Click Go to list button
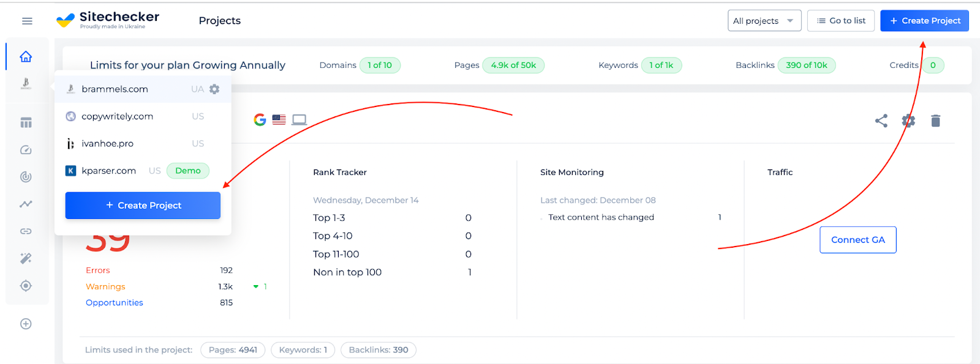Image resolution: width=980 pixels, height=364 pixels. coord(841,21)
